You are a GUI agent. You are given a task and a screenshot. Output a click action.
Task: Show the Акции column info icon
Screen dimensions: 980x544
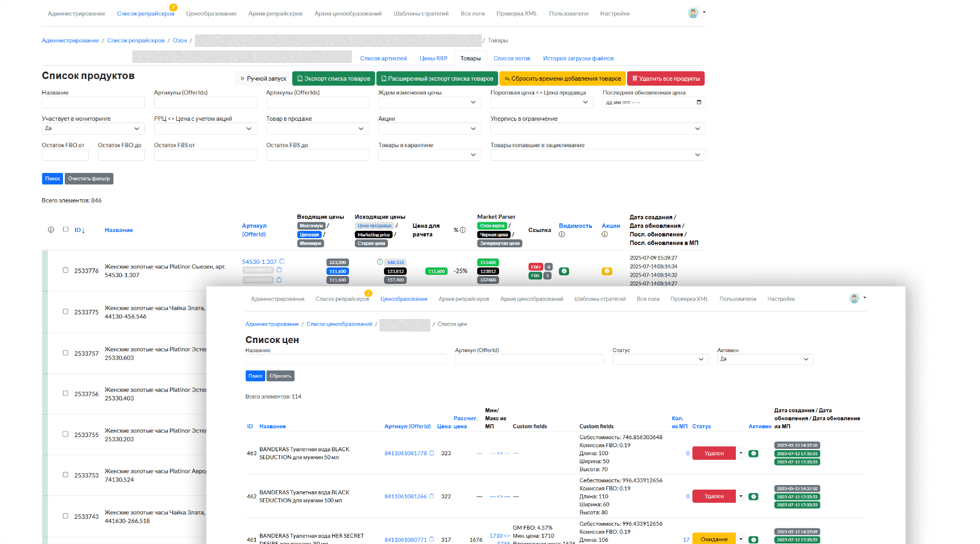605,234
